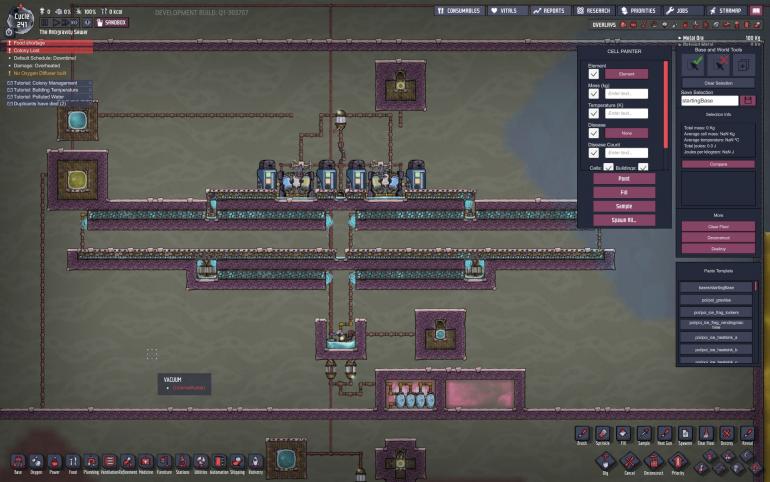This screenshot has height=482, width=770.
Task: Select the sandbox Sprinkle tool
Action: coord(603,435)
